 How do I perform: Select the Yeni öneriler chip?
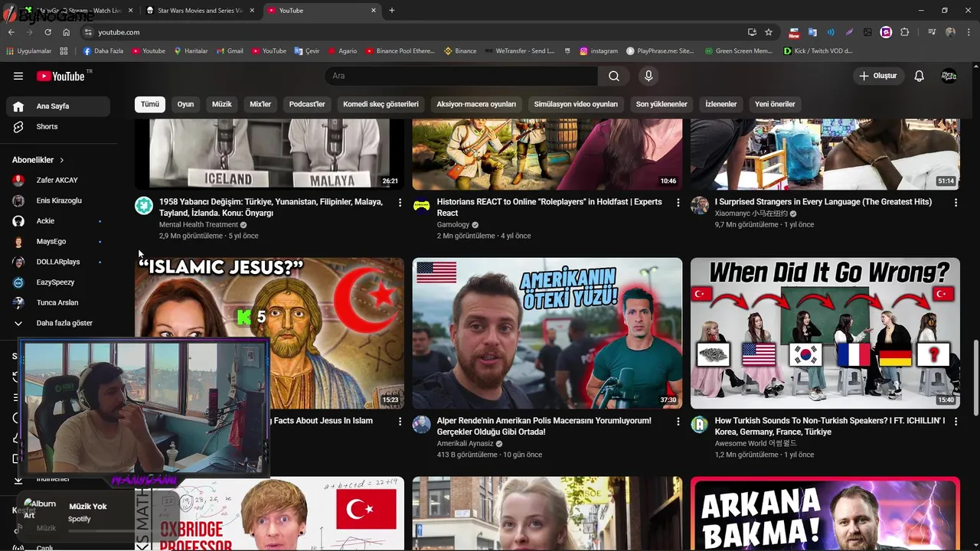775,104
